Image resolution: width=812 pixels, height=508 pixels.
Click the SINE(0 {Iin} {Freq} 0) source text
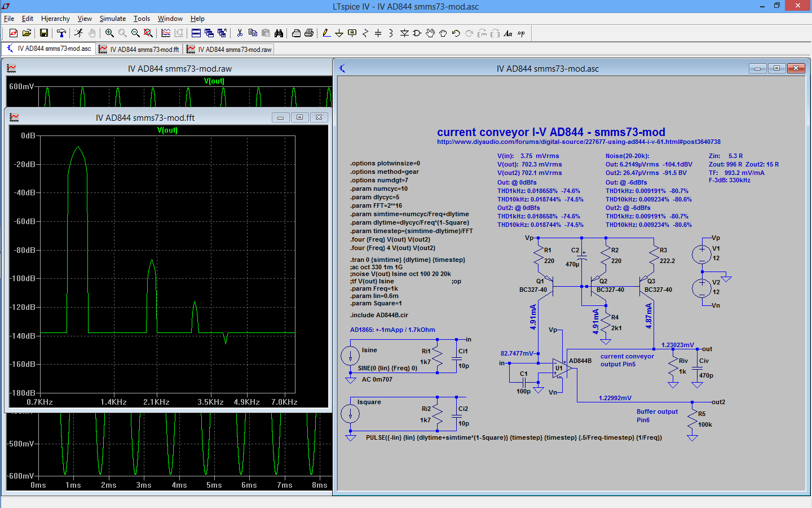click(387, 368)
